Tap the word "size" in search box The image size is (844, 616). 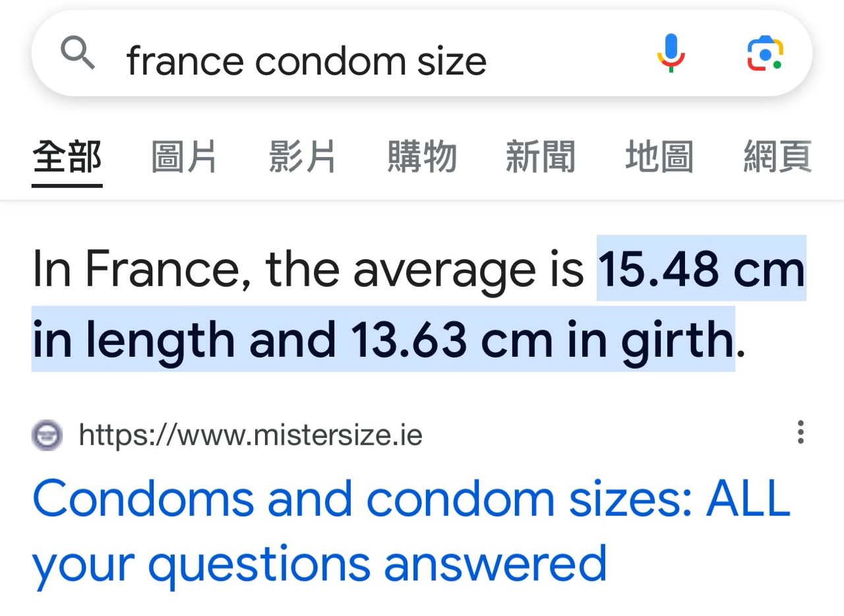click(452, 61)
